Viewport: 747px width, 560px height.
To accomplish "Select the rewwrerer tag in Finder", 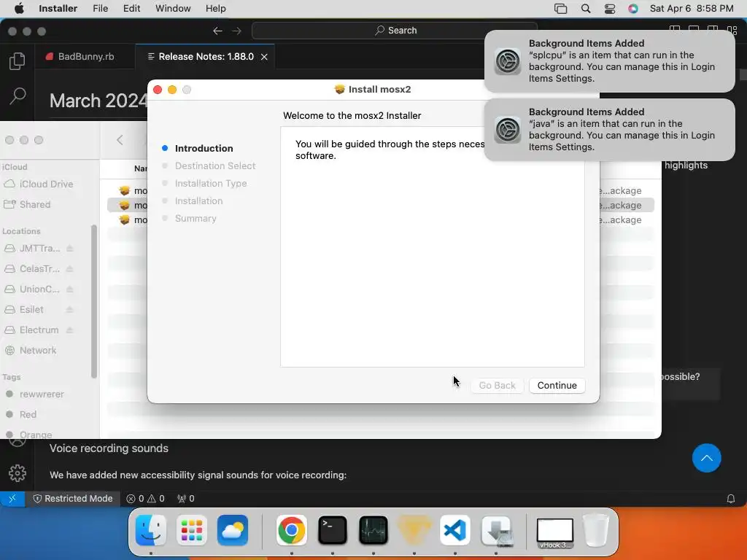I will [x=35, y=394].
